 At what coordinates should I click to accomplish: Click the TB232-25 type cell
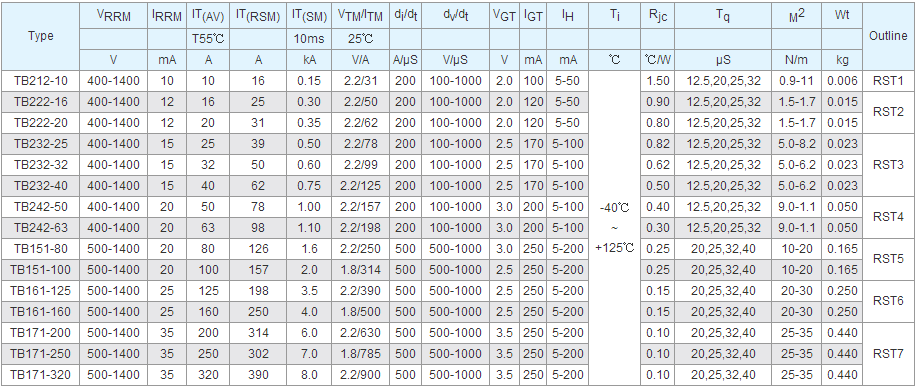[x=40, y=144]
